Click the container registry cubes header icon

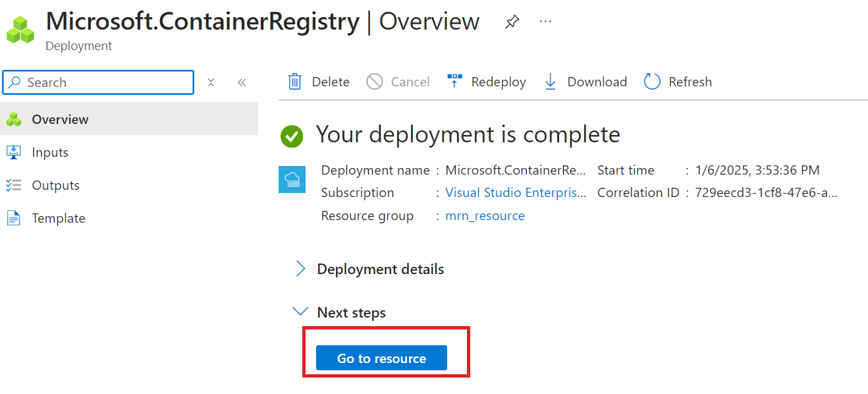click(20, 29)
